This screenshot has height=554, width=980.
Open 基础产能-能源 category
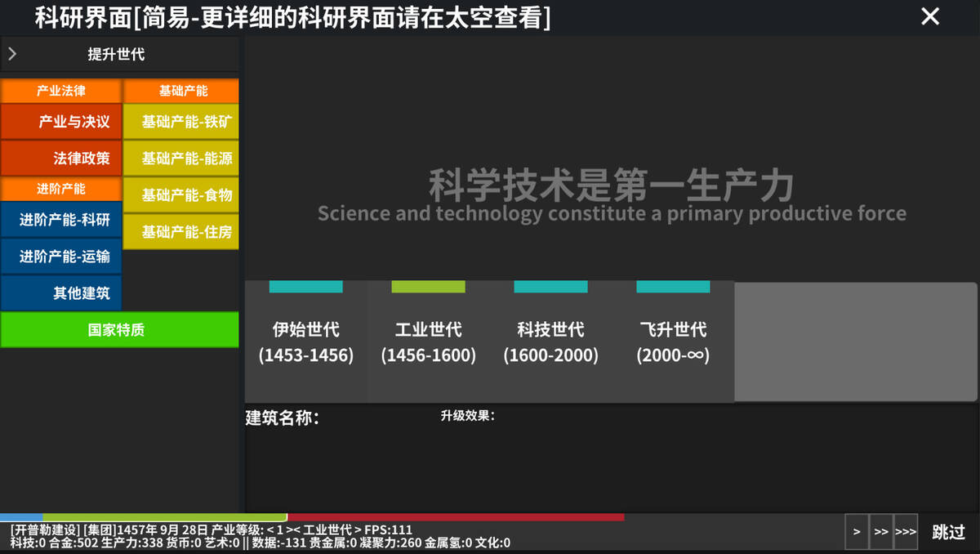tap(181, 159)
